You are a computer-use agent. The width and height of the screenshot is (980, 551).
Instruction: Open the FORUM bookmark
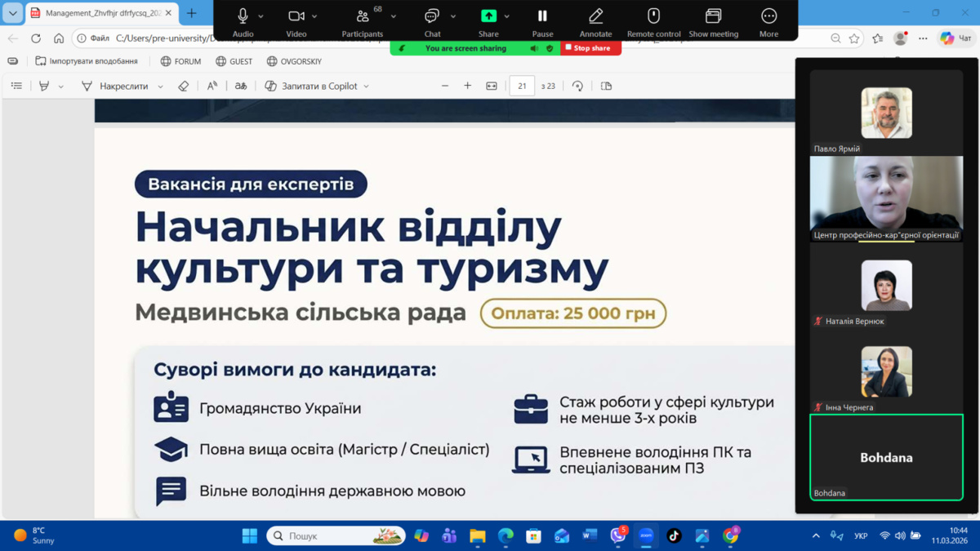(180, 61)
